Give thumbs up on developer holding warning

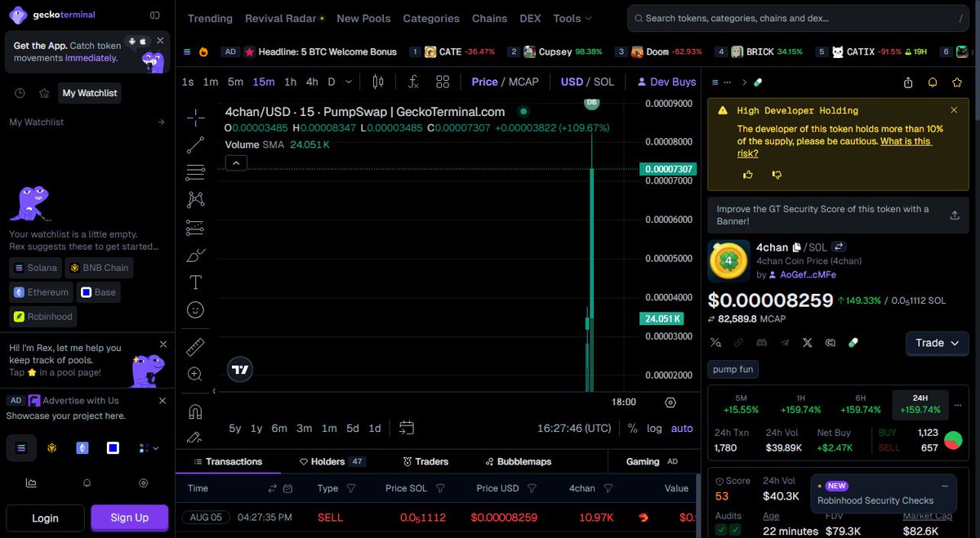pyautogui.click(x=747, y=175)
